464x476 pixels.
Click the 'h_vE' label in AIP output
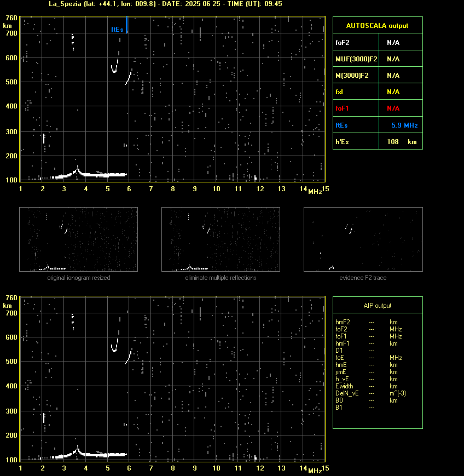tap(342, 379)
